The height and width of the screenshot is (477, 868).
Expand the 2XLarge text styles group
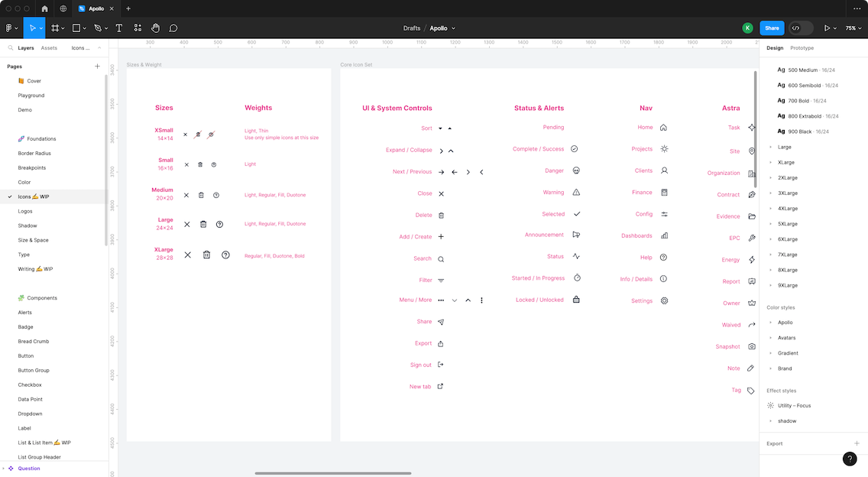coord(770,177)
